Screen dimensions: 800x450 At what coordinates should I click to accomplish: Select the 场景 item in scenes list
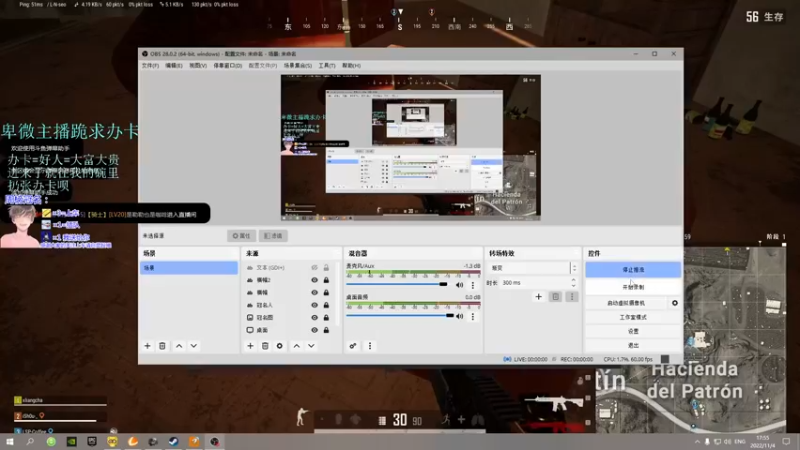point(189,268)
